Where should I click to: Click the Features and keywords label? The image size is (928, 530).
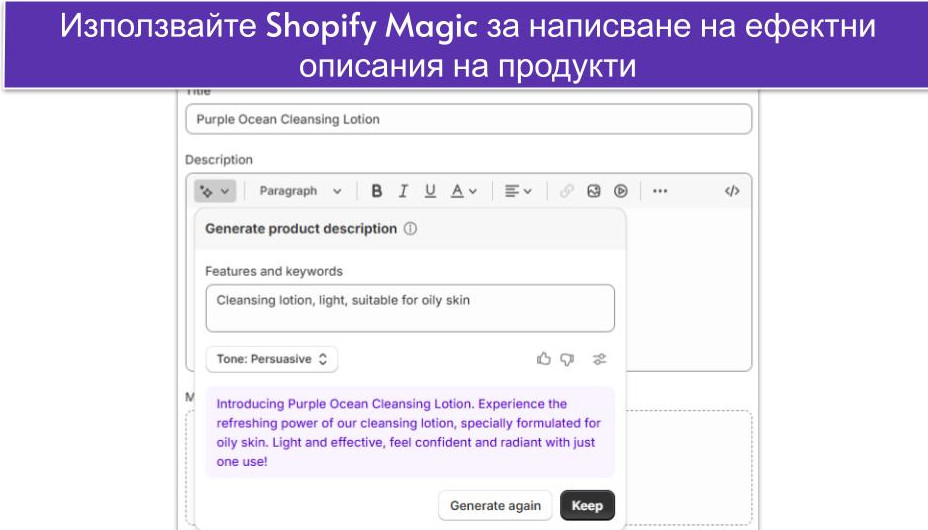274,272
